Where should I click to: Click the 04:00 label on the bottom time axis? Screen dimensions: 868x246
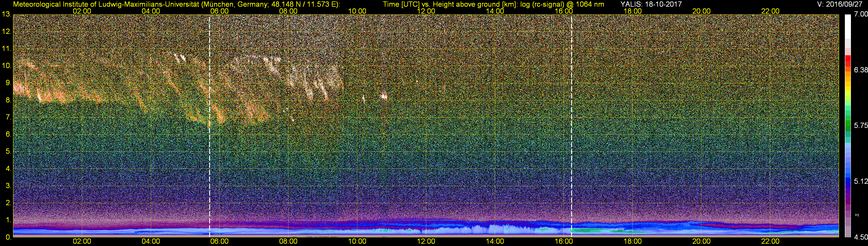[x=151, y=242]
